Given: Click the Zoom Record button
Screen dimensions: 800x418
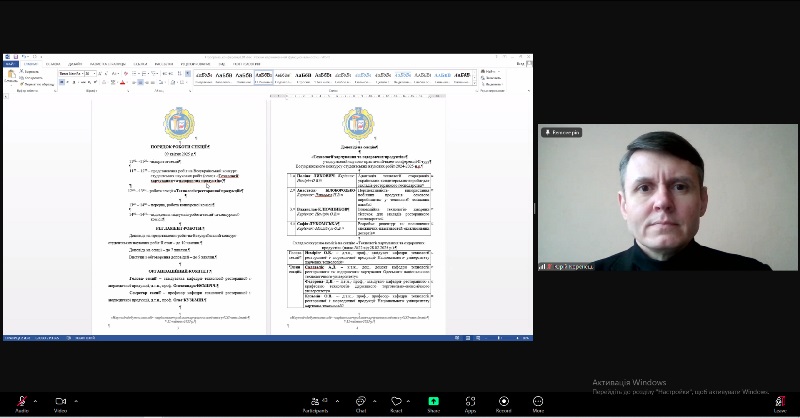Looking at the screenshot, I should click(x=504, y=404).
